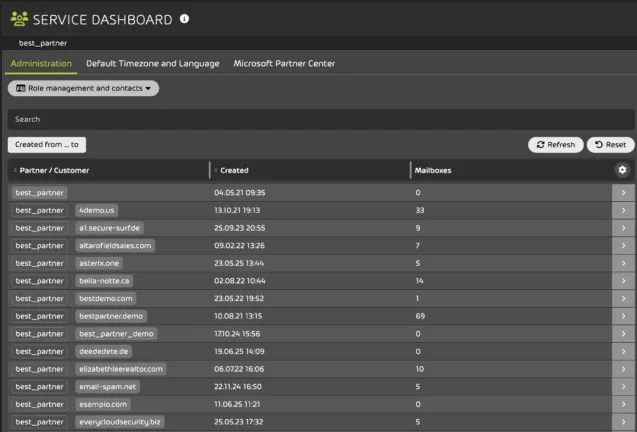The width and height of the screenshot is (637, 432).
Task: Open the Created from ... to filter
Action: point(47,145)
